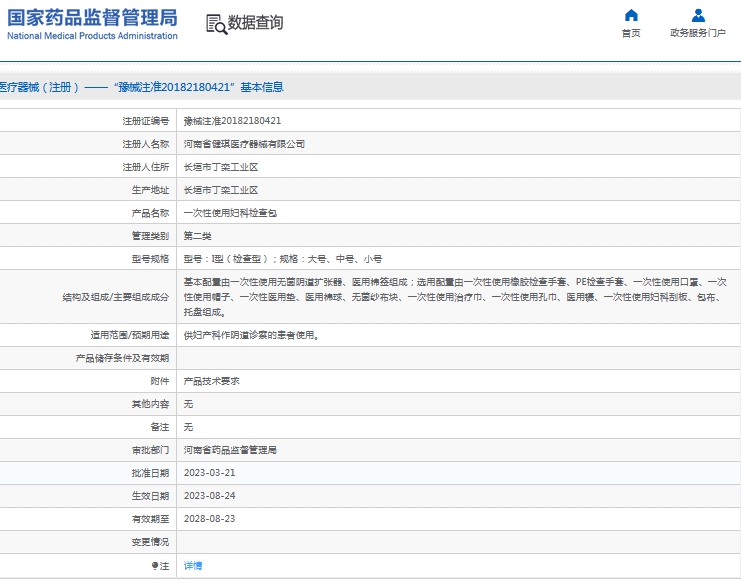Click the 有效期至 label
This screenshot has height=585, width=741.
pos(150,519)
